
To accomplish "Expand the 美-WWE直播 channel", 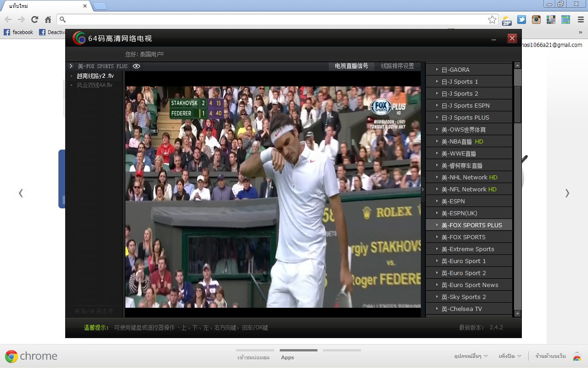I will click(x=469, y=153).
